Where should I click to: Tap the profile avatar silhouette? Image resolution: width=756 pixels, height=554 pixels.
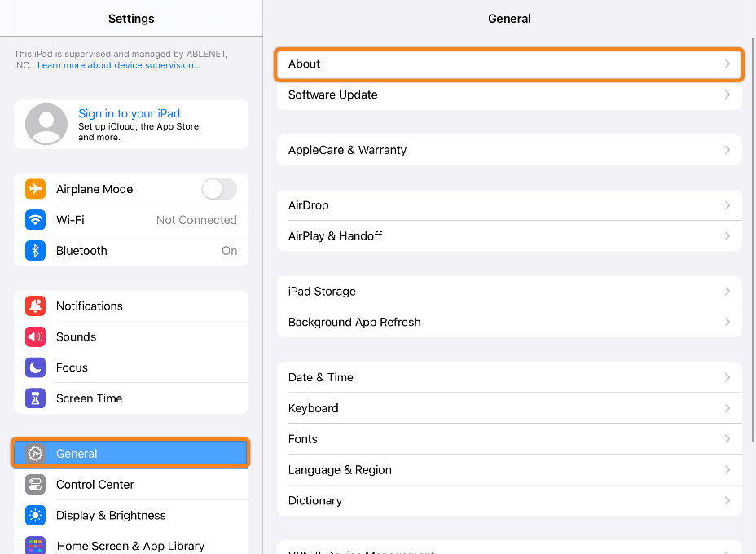tap(46, 125)
